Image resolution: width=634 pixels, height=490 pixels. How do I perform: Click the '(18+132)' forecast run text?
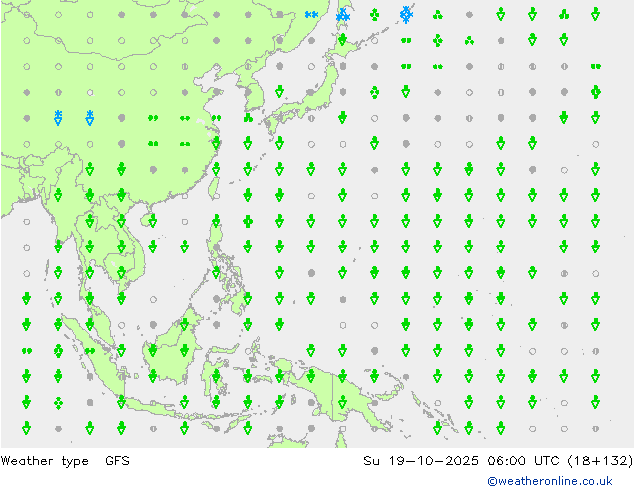(600, 460)
